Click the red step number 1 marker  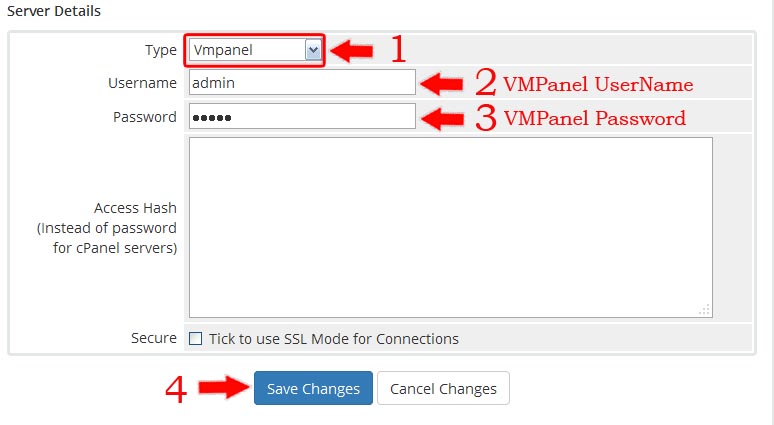point(398,49)
